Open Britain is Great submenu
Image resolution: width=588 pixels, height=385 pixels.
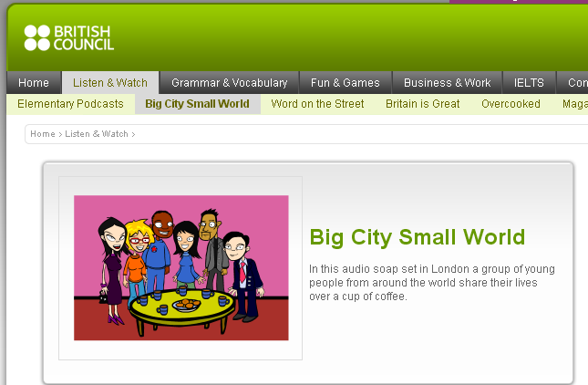tap(423, 104)
